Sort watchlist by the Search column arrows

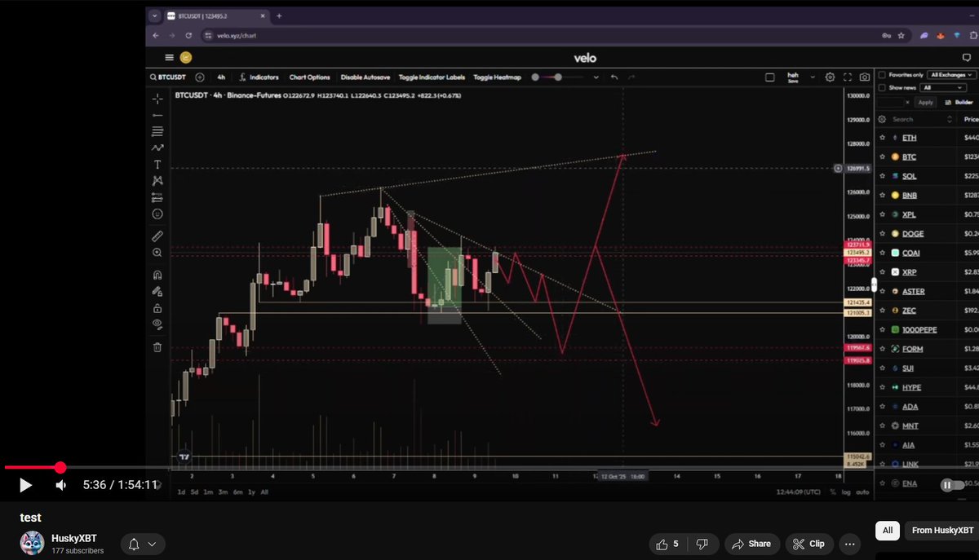point(950,119)
